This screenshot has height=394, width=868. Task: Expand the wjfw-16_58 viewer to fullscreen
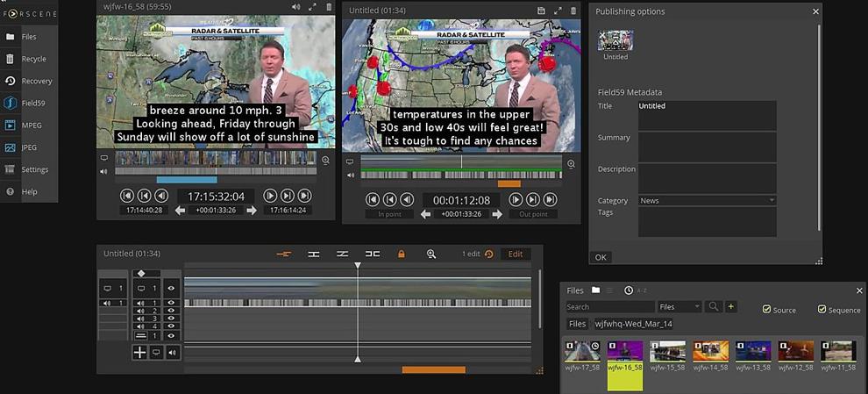click(x=312, y=7)
